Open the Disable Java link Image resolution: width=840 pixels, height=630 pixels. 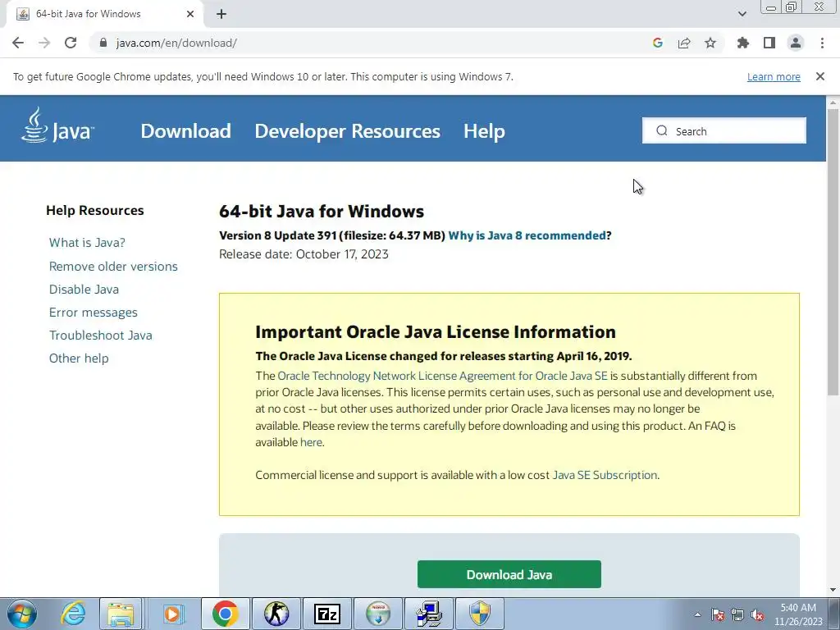(84, 290)
